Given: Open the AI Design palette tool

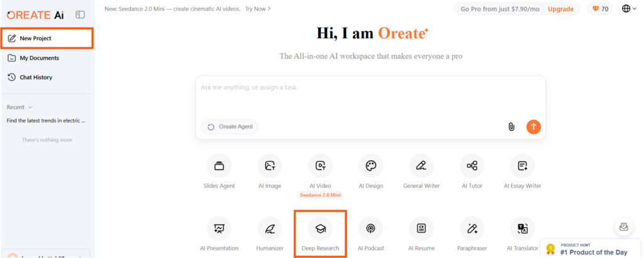Looking at the screenshot, I should click(370, 171).
